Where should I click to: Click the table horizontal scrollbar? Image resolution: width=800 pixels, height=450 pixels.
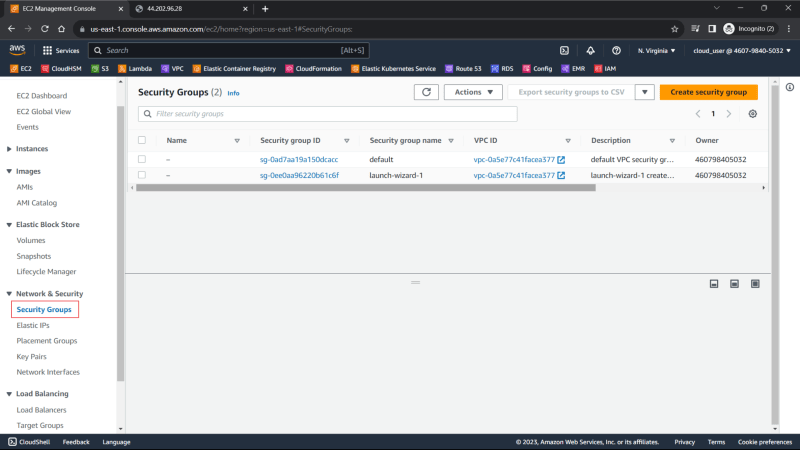pos(366,188)
